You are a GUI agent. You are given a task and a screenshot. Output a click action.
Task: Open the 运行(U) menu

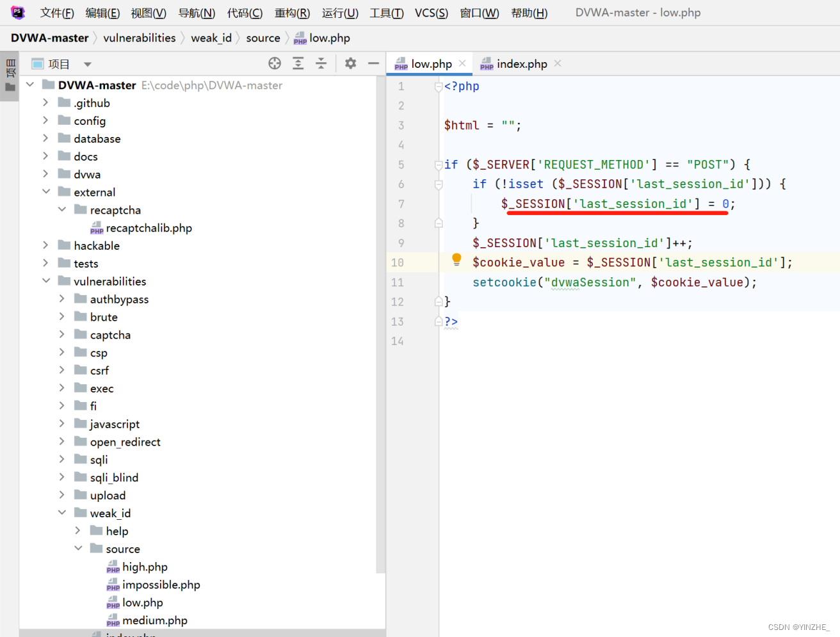[340, 13]
